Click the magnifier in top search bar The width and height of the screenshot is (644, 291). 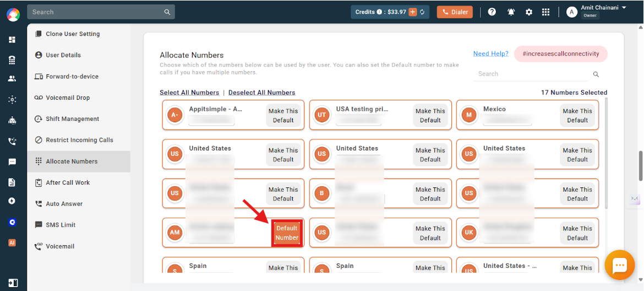(167, 12)
